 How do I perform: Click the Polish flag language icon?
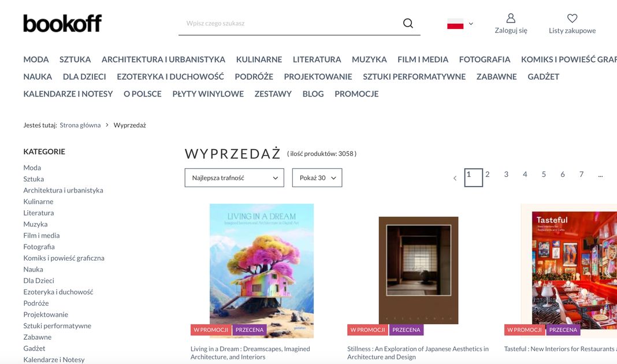(x=455, y=24)
